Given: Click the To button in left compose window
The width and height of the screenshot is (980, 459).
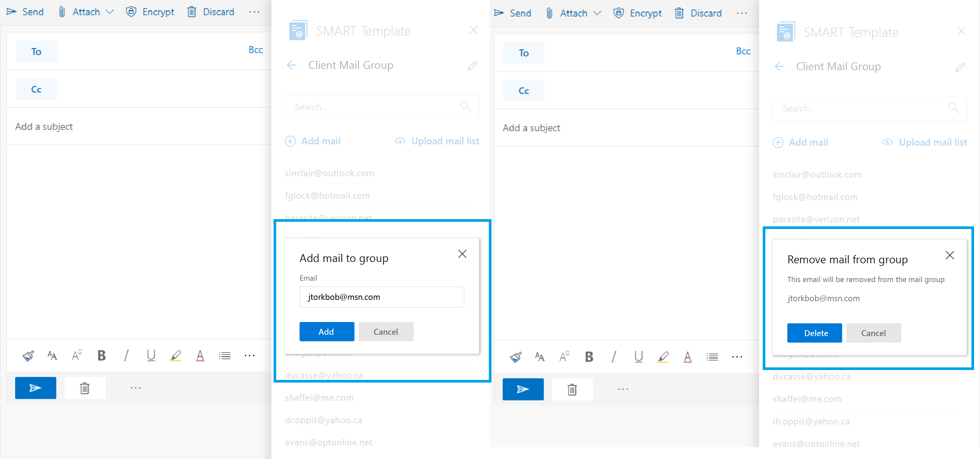Looking at the screenshot, I should pyautogui.click(x=36, y=51).
